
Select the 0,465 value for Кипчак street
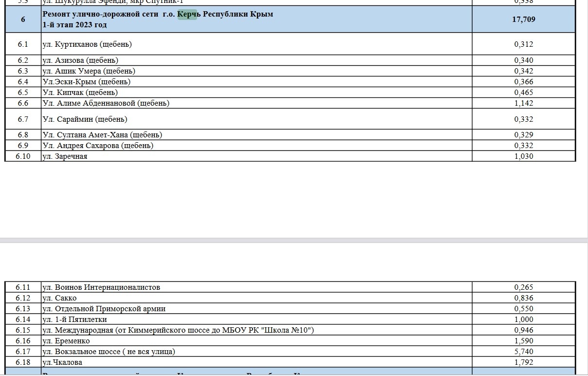[x=523, y=93]
